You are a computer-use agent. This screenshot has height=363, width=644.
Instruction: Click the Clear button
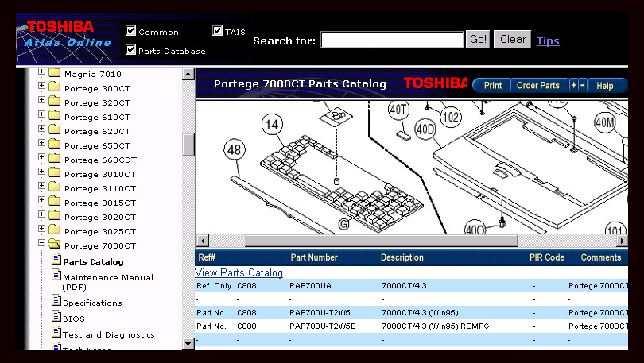[x=512, y=40]
